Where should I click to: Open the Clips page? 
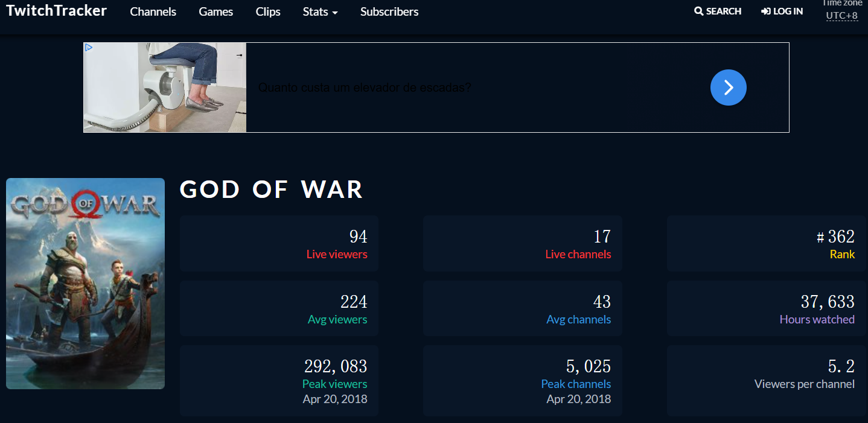coord(268,12)
